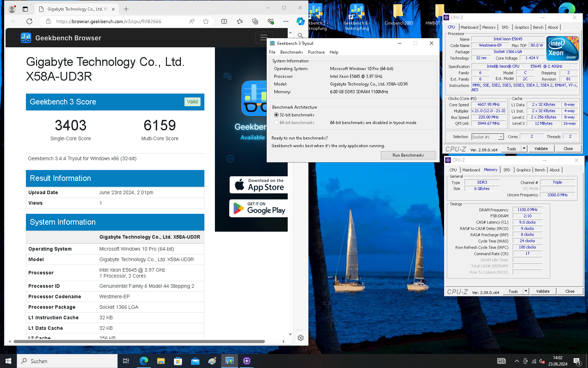Open Graphics tab in upper CPU-Z
The height and width of the screenshot is (368, 588).
(x=521, y=27)
